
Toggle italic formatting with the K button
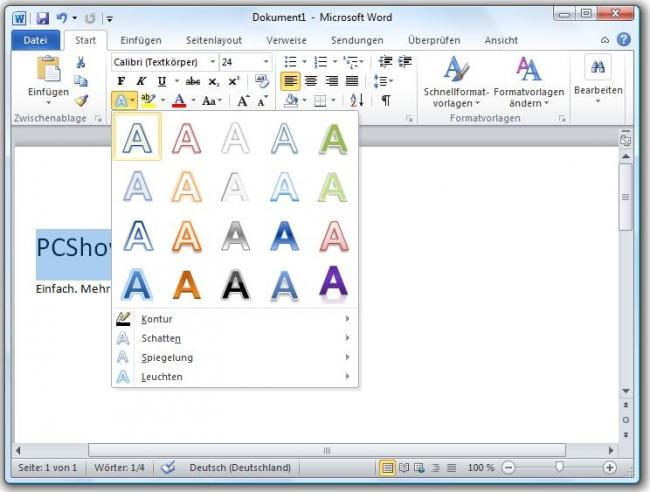141,81
